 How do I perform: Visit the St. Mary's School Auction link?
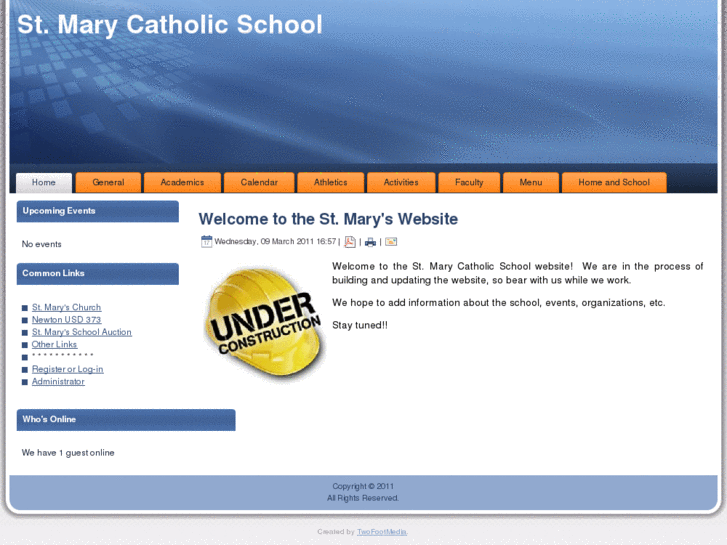pyautogui.click(x=82, y=332)
